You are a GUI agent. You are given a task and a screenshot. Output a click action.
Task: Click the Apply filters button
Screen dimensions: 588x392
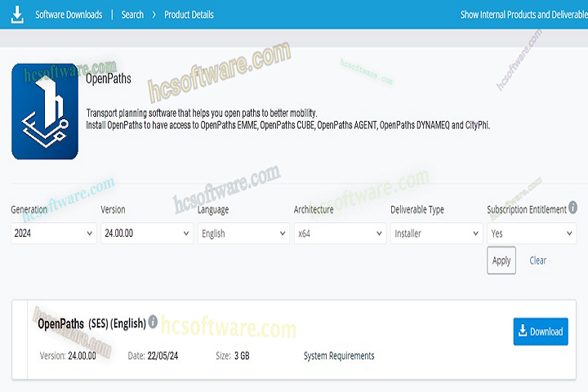tap(501, 261)
